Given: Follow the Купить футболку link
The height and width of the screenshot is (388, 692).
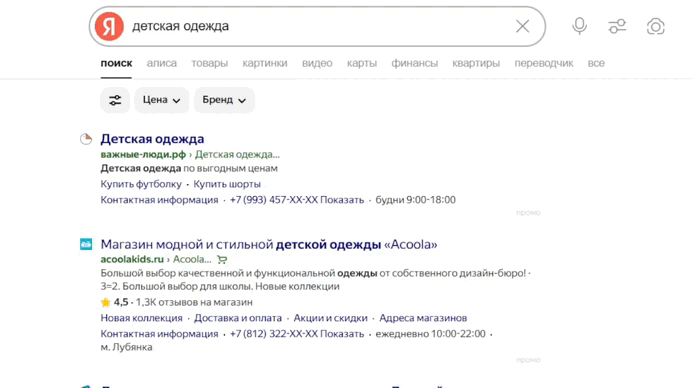Looking at the screenshot, I should (141, 184).
